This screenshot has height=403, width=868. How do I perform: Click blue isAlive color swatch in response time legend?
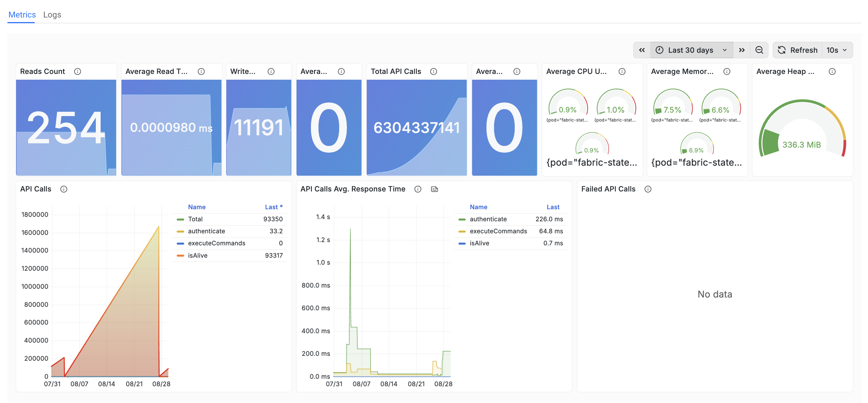point(462,244)
